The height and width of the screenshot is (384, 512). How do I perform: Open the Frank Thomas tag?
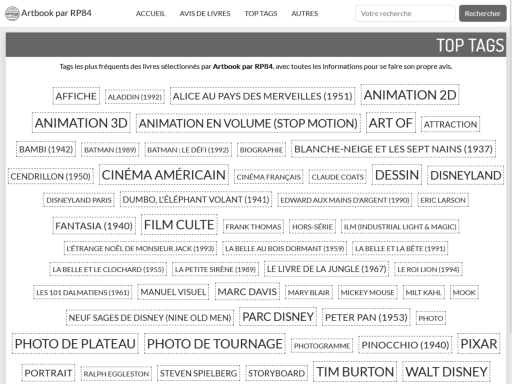coord(253,227)
